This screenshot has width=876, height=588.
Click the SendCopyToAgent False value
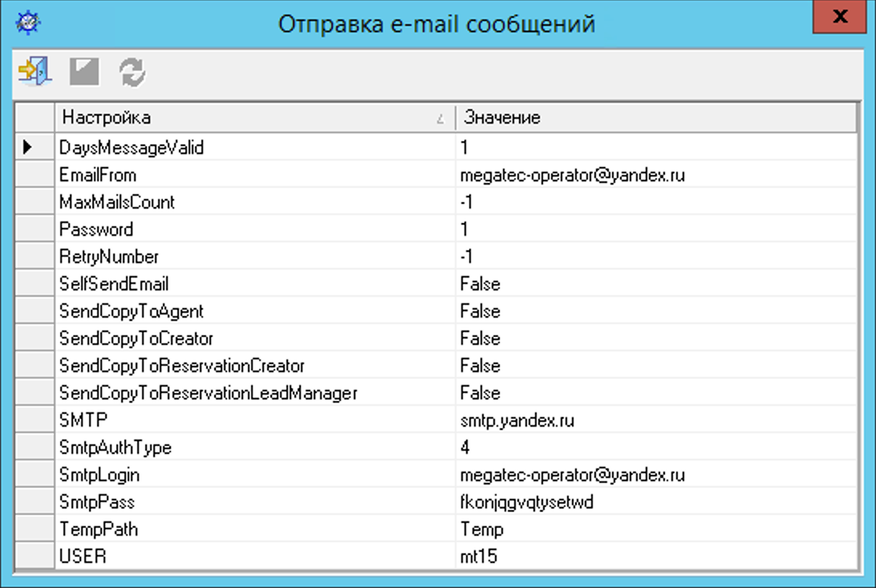click(x=480, y=311)
